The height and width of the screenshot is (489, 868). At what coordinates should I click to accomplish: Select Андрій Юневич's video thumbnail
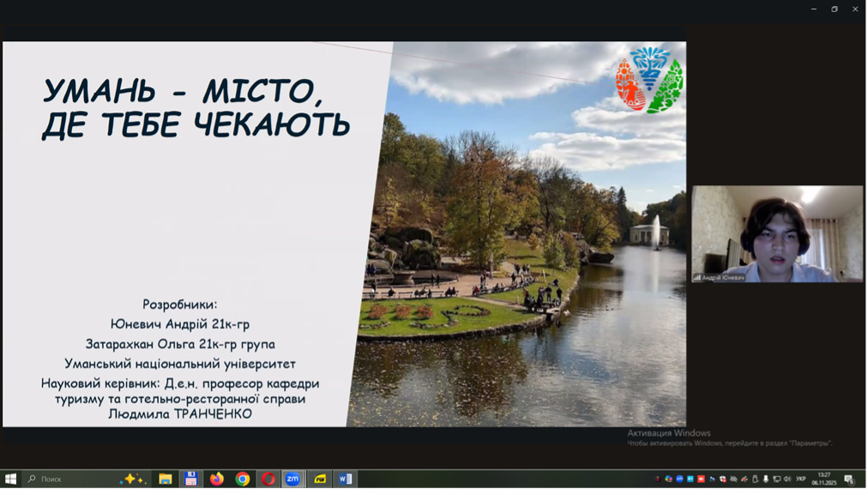(777, 233)
